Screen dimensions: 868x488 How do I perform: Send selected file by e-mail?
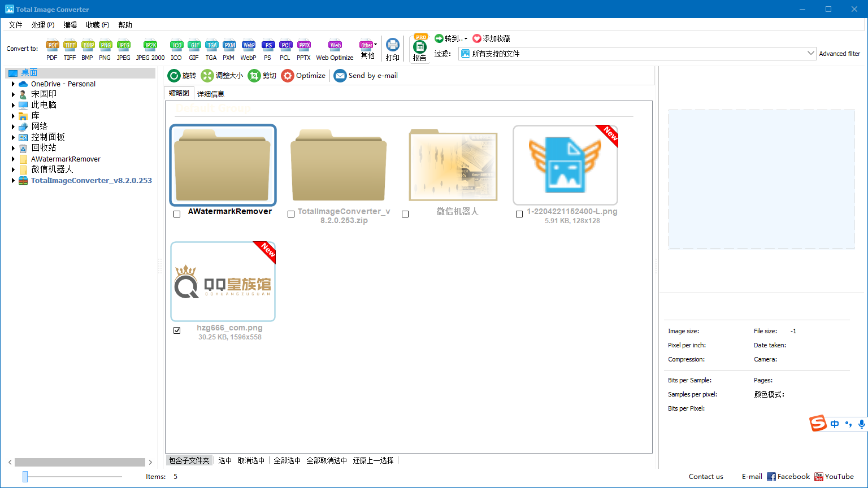[366, 76]
